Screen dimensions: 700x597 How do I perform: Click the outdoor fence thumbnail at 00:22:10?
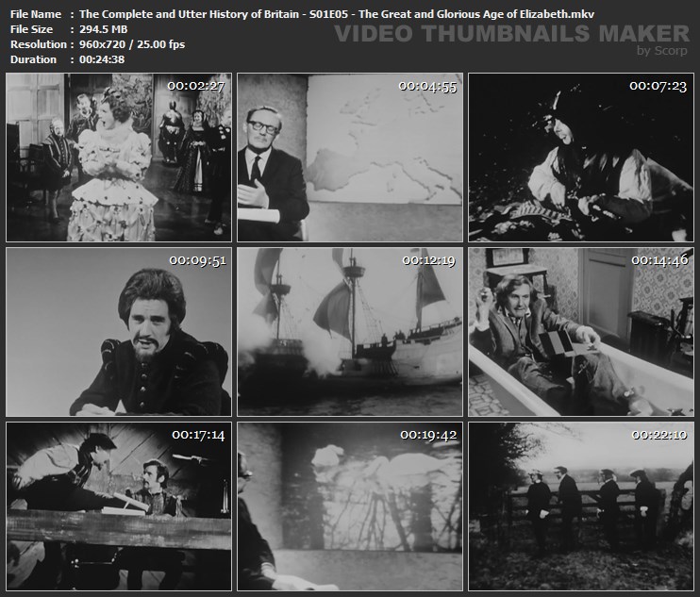(581, 506)
